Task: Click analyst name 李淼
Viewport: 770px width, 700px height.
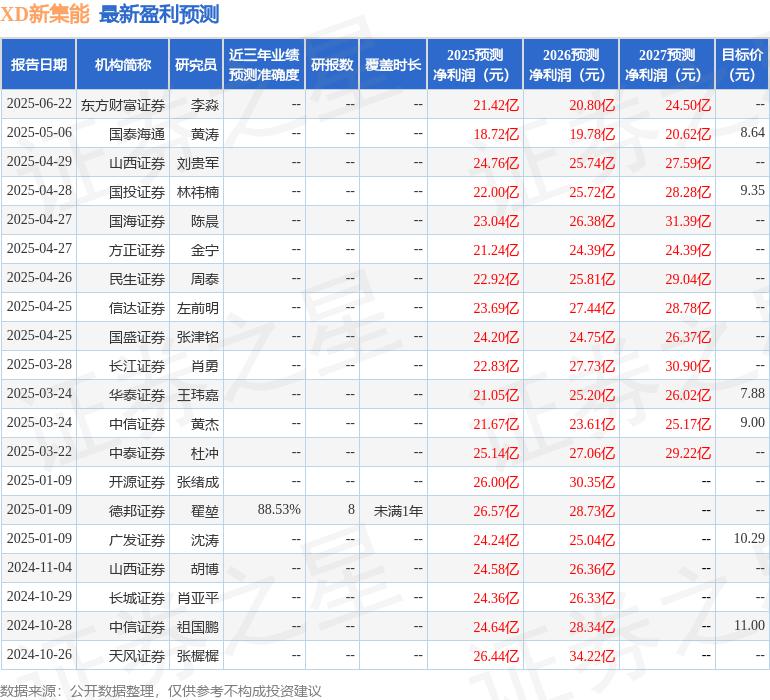Action: click(205, 105)
